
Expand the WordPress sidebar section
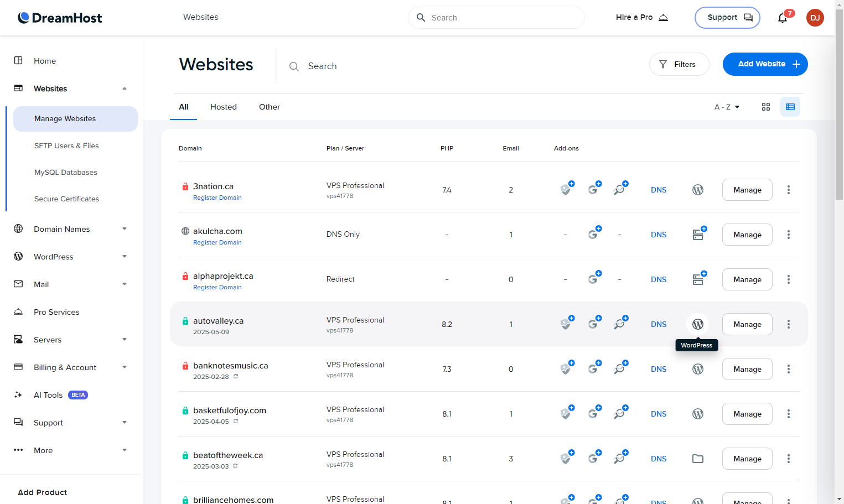(x=125, y=257)
